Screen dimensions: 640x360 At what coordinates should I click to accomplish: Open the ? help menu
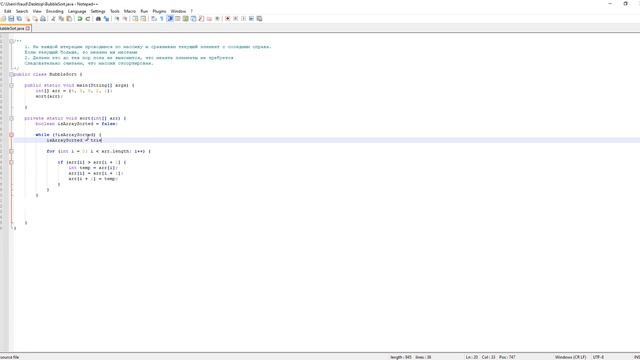191,11
